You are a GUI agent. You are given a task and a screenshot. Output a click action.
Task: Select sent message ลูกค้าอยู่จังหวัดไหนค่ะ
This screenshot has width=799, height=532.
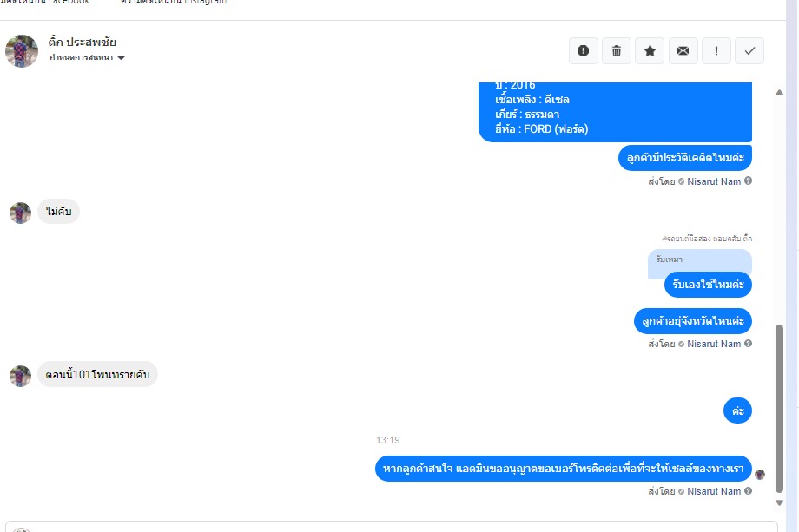(693, 321)
